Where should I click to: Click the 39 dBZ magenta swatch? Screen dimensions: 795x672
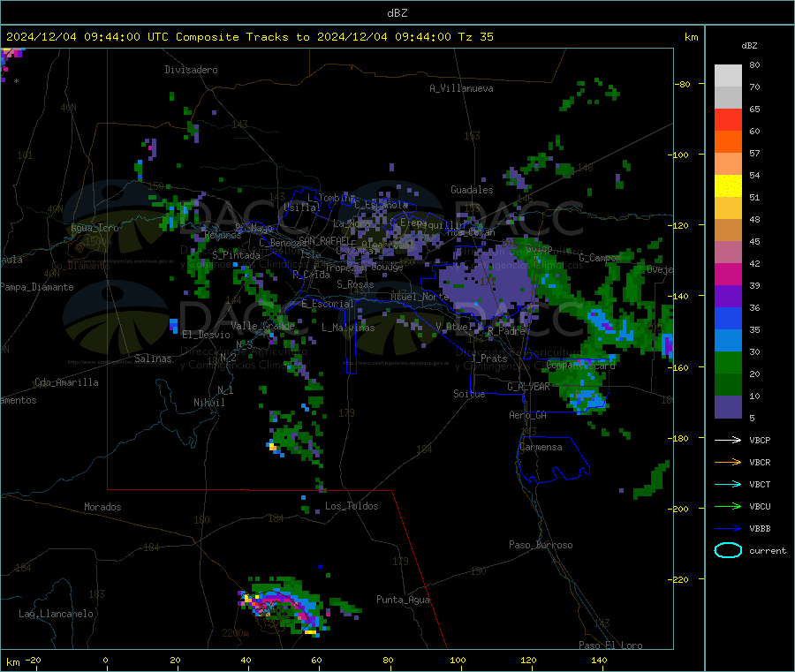click(x=728, y=274)
